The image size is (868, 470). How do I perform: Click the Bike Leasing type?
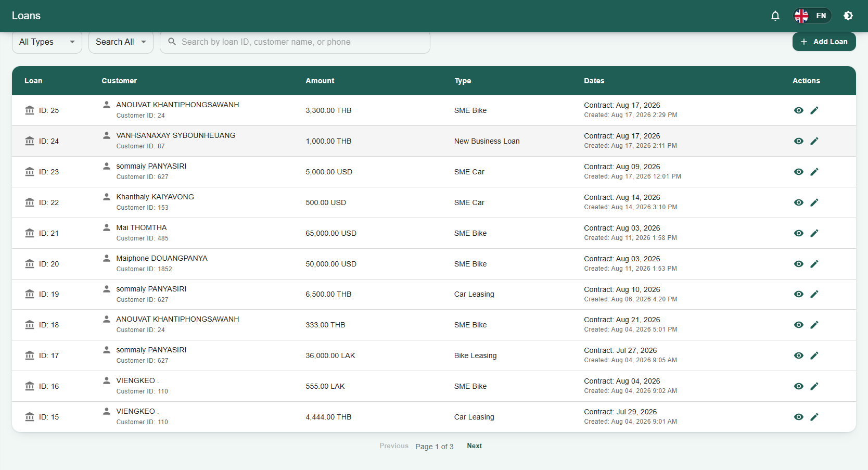[476, 355]
